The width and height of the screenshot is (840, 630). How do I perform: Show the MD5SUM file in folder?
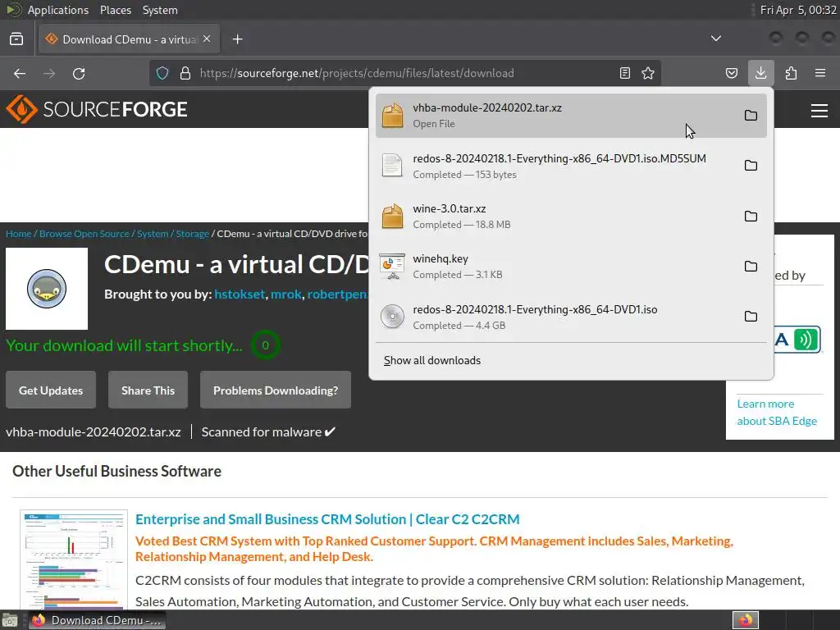tap(751, 166)
